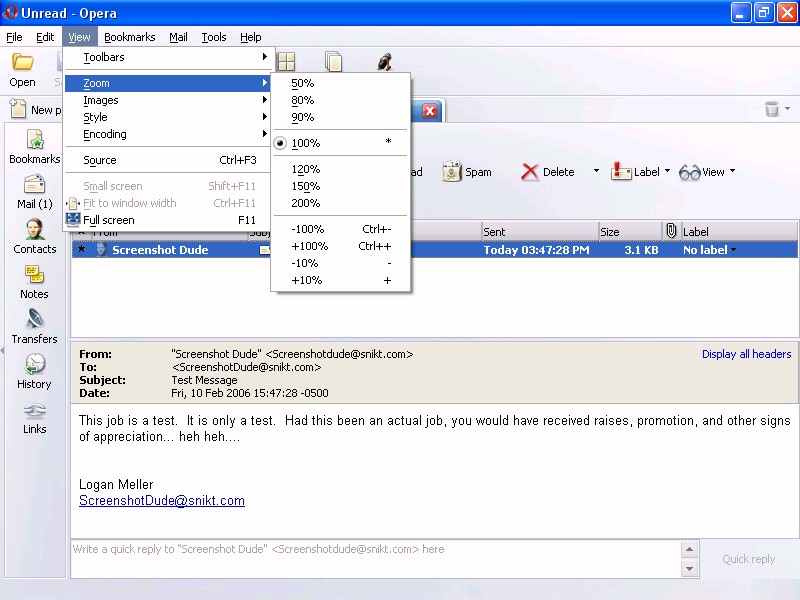Click the hammer tool icon in toolbar
Screen dimensions: 800x600
[384, 62]
